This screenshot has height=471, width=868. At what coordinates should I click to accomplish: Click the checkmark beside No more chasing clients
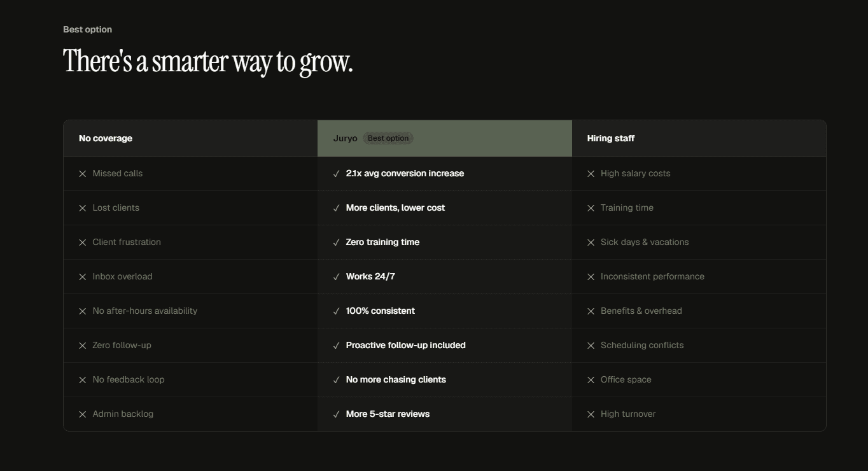(337, 380)
